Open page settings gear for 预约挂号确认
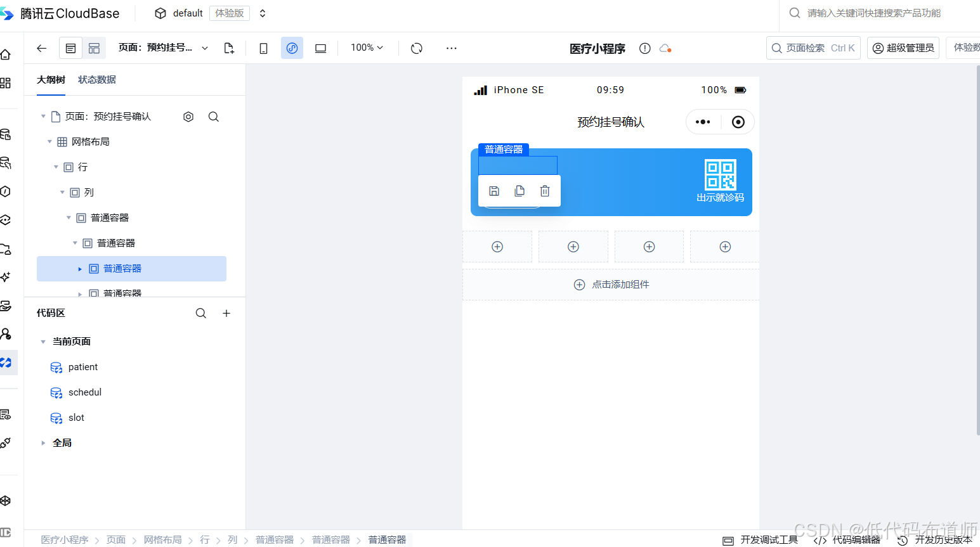 [x=188, y=116]
